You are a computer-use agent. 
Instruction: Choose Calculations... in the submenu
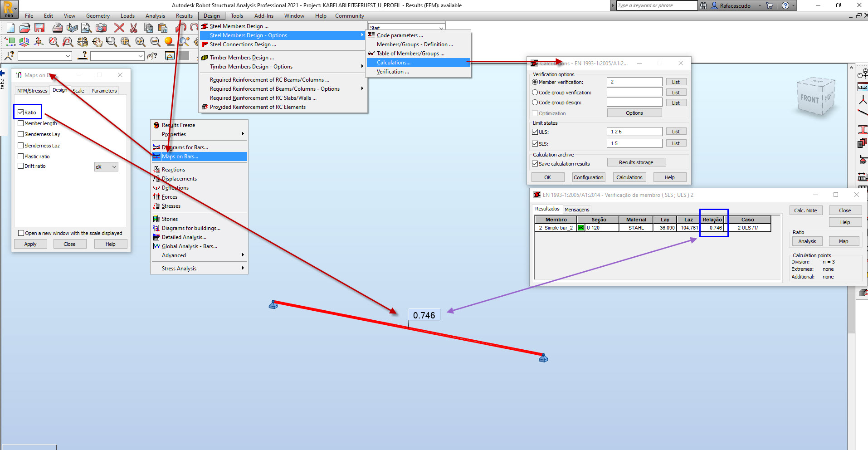[x=418, y=63]
